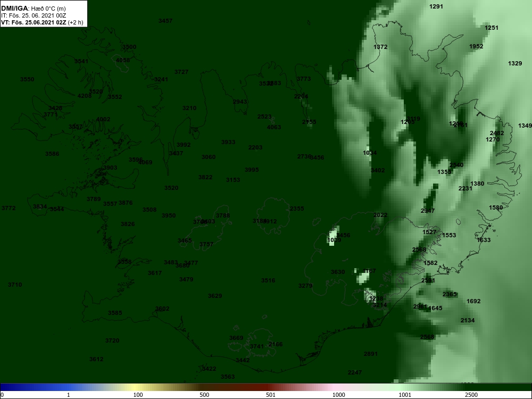Click the 'VT: Fös. 25.06.2021 02Z (+2 h)' line

tap(41, 23)
